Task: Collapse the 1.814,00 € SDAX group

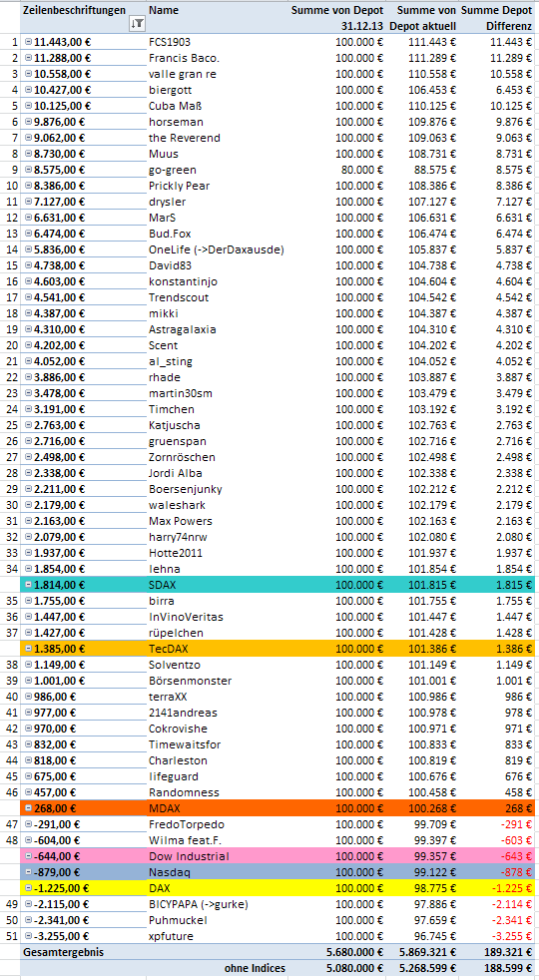Action: (x=29, y=585)
